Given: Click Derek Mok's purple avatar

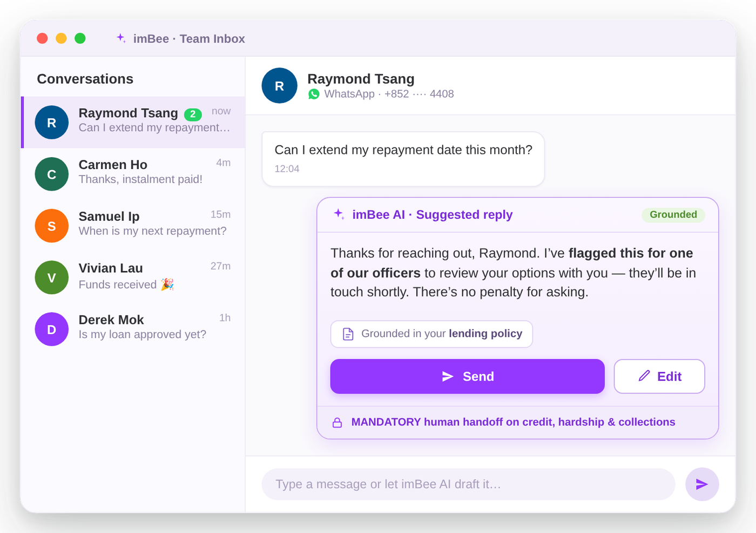Looking at the screenshot, I should (52, 329).
